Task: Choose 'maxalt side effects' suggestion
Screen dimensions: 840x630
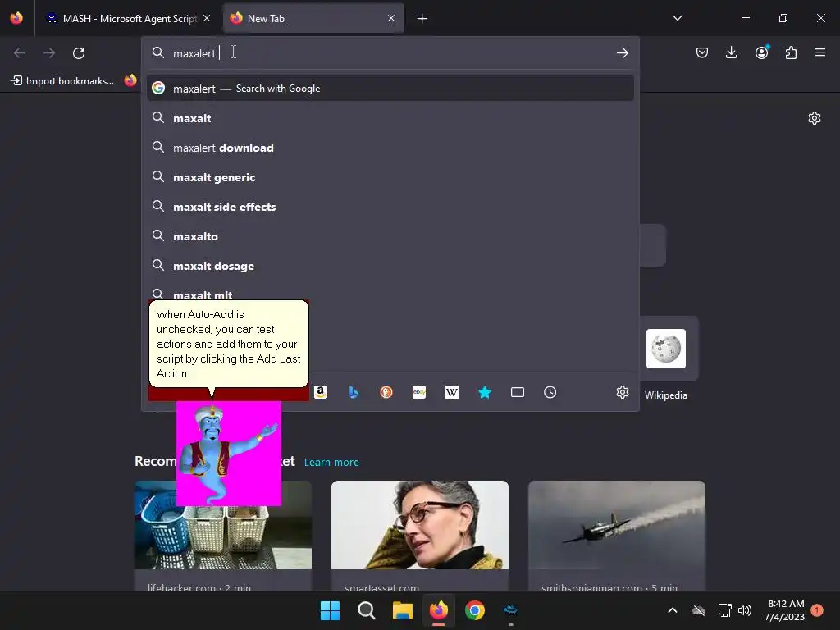Action: (x=390, y=206)
